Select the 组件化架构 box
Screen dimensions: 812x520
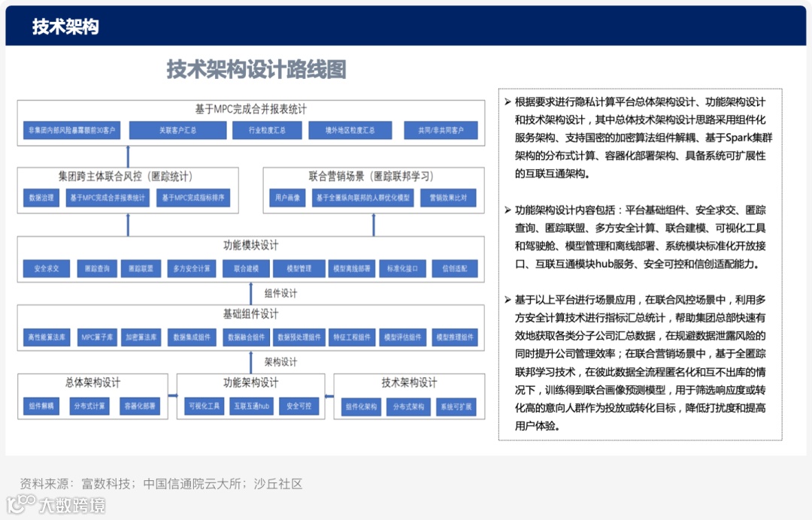point(361,407)
